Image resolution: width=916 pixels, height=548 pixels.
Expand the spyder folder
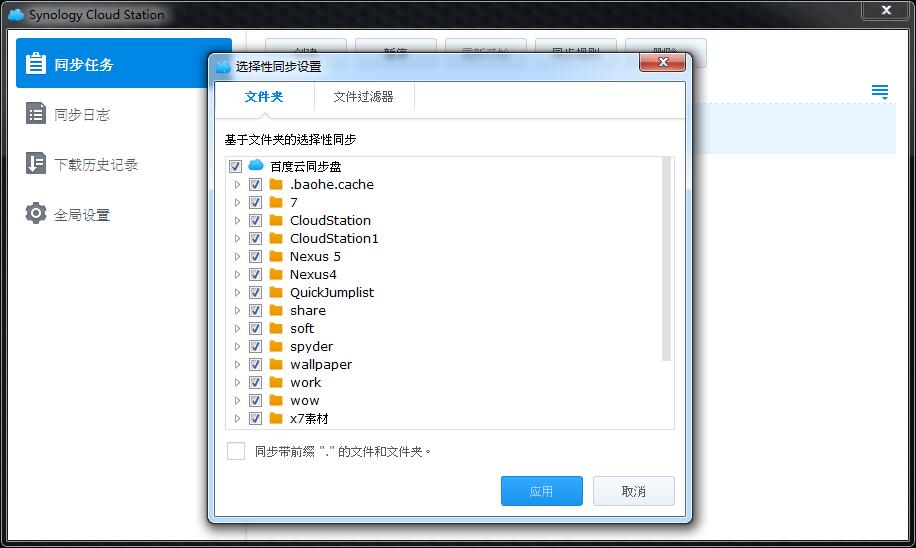tap(237, 346)
